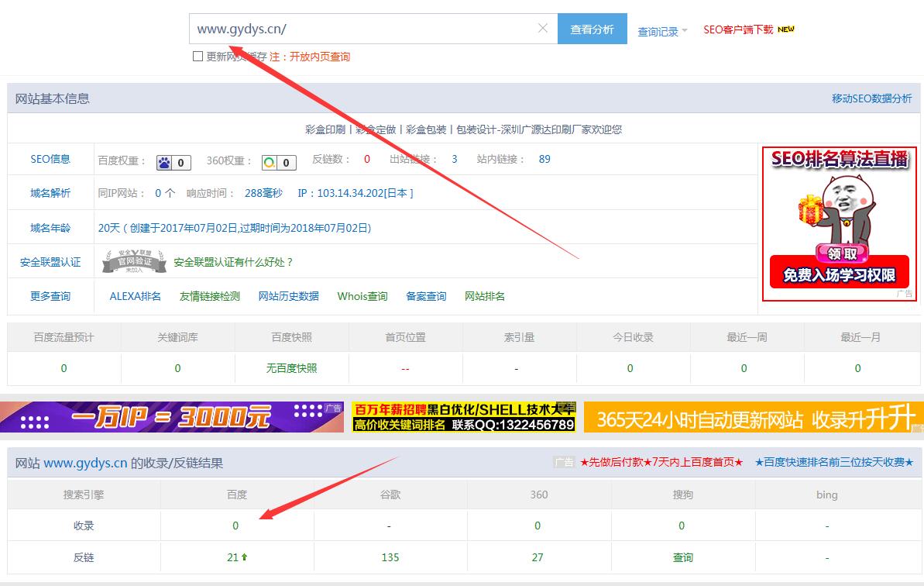This screenshot has height=586, width=924.
Task: Click the internal links count 89
Action: 544,159
